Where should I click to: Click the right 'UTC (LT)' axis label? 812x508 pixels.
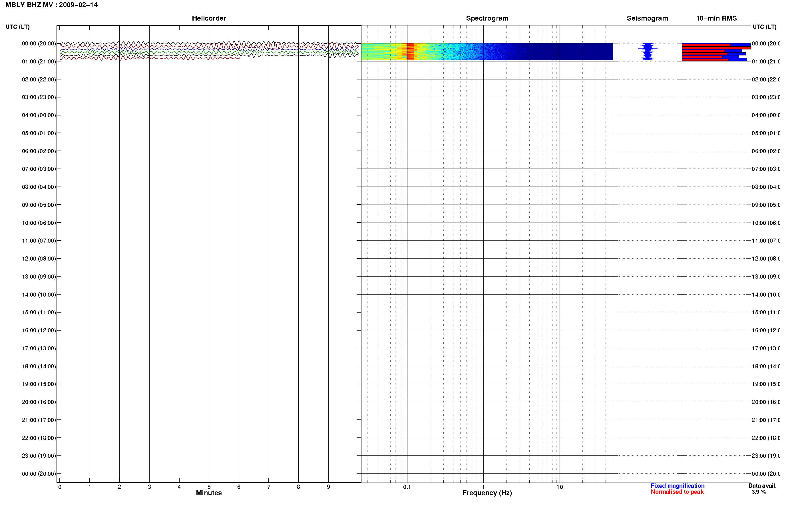pos(764,27)
